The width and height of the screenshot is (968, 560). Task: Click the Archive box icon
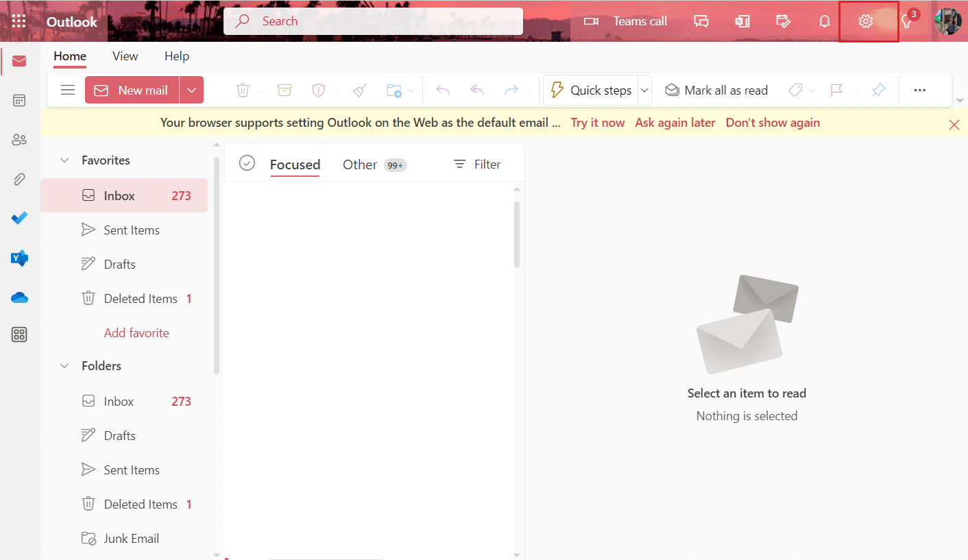click(285, 90)
